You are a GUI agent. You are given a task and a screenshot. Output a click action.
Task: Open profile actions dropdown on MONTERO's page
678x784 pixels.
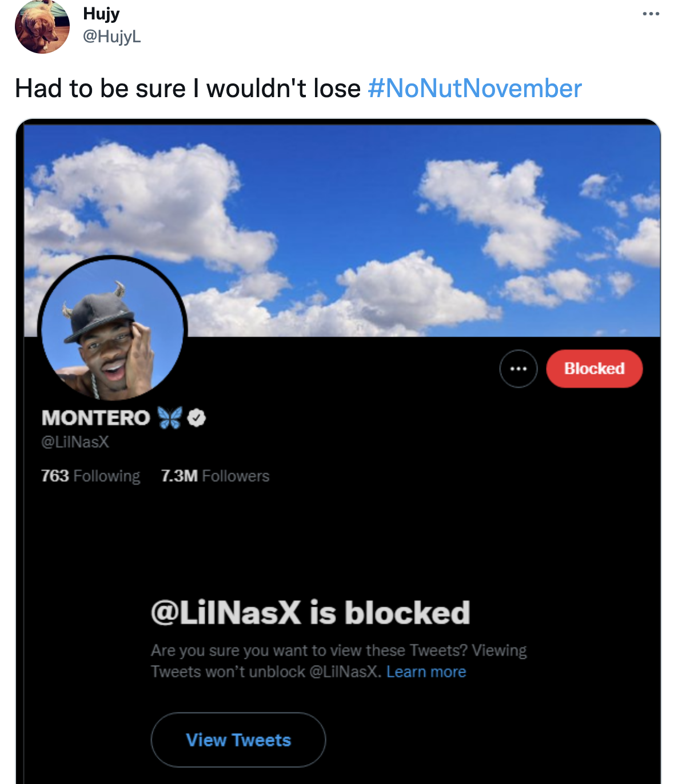coord(519,369)
